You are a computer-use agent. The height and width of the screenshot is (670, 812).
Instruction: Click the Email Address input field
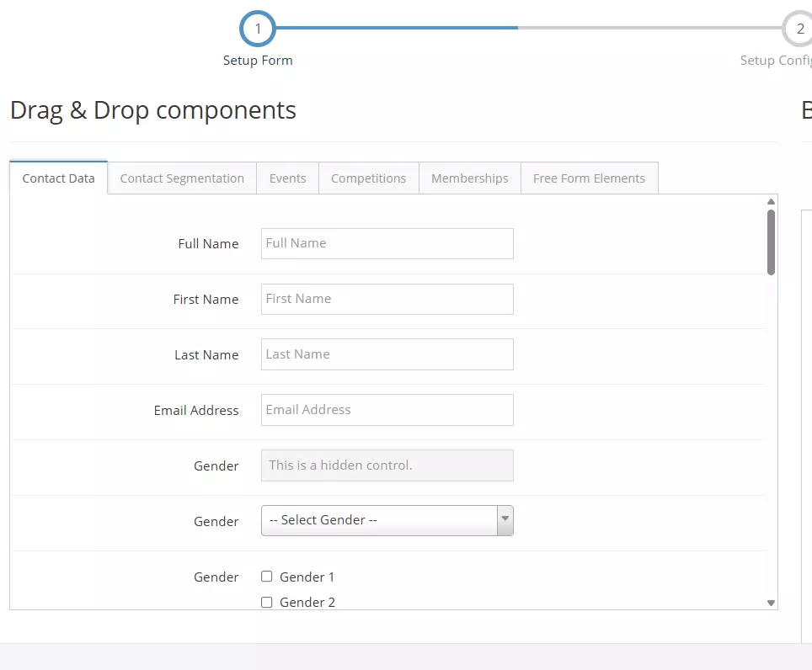(x=387, y=410)
